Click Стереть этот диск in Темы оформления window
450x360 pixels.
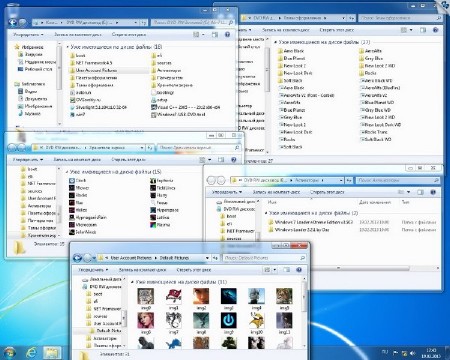click(x=337, y=30)
